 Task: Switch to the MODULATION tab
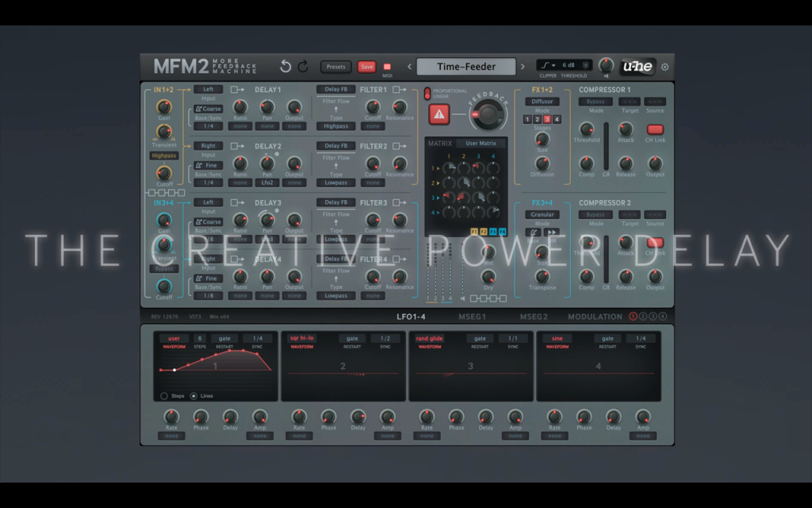[595, 317]
